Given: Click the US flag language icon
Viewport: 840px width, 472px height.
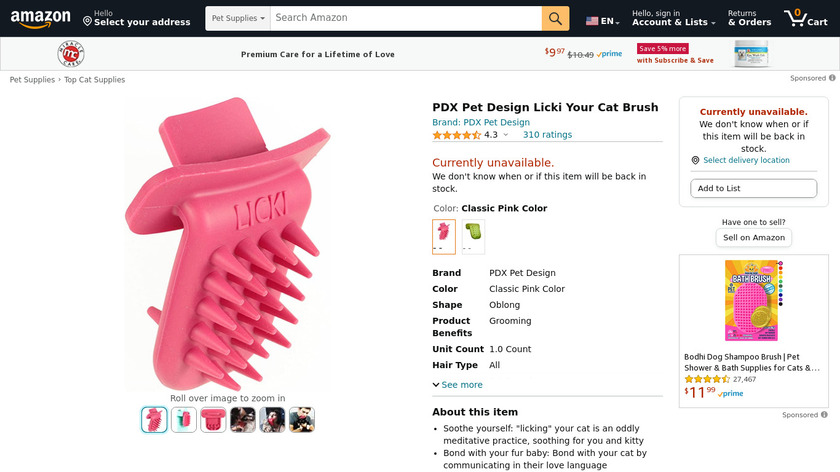Looking at the screenshot, I should click(x=593, y=20).
